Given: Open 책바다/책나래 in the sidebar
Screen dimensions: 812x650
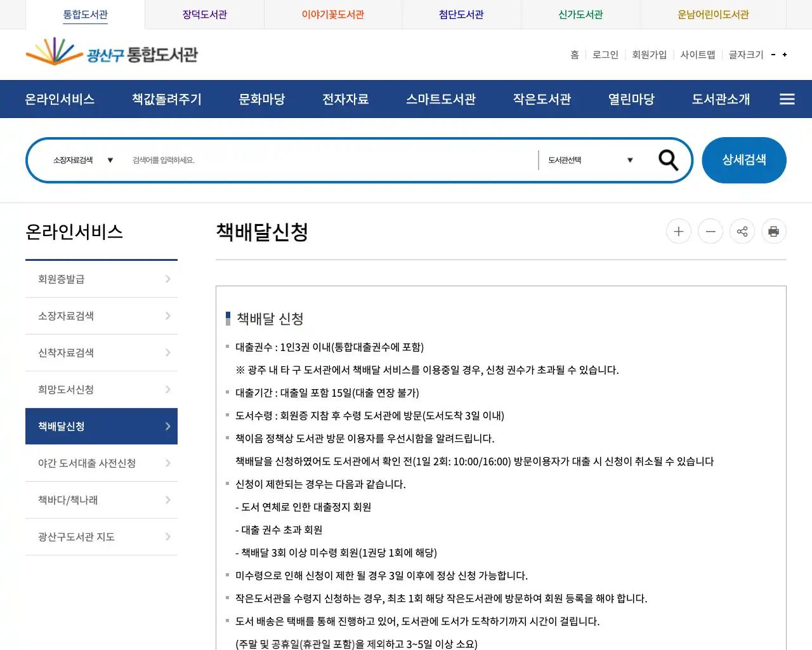Looking at the screenshot, I should [x=101, y=500].
